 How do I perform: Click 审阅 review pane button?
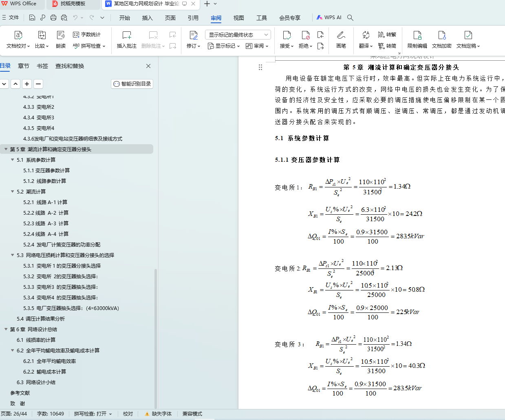click(257, 46)
